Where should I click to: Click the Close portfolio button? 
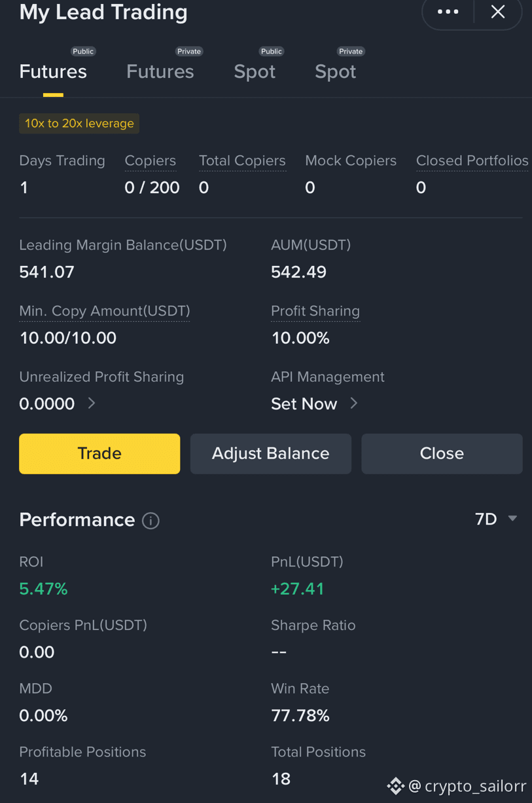click(x=442, y=453)
